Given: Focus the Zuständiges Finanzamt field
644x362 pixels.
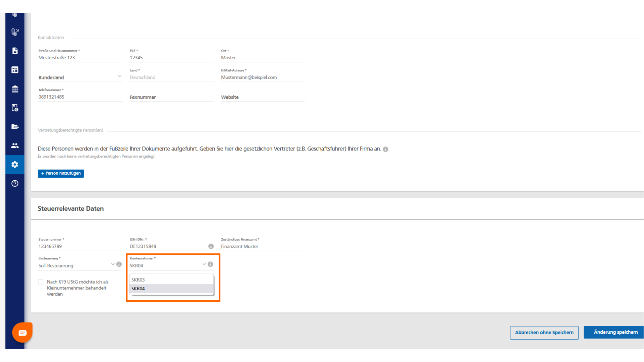Looking at the screenshot, I should pos(263,246).
